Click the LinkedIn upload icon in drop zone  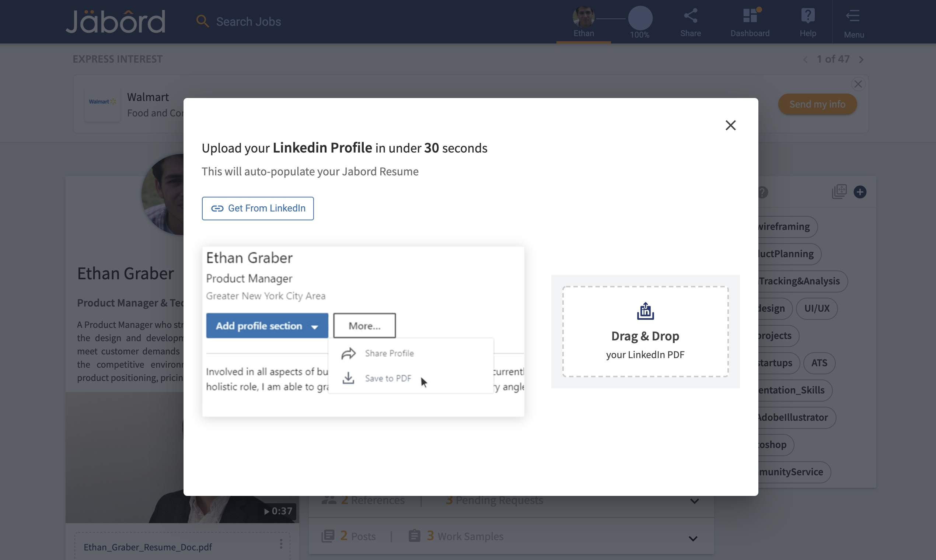[x=645, y=311]
